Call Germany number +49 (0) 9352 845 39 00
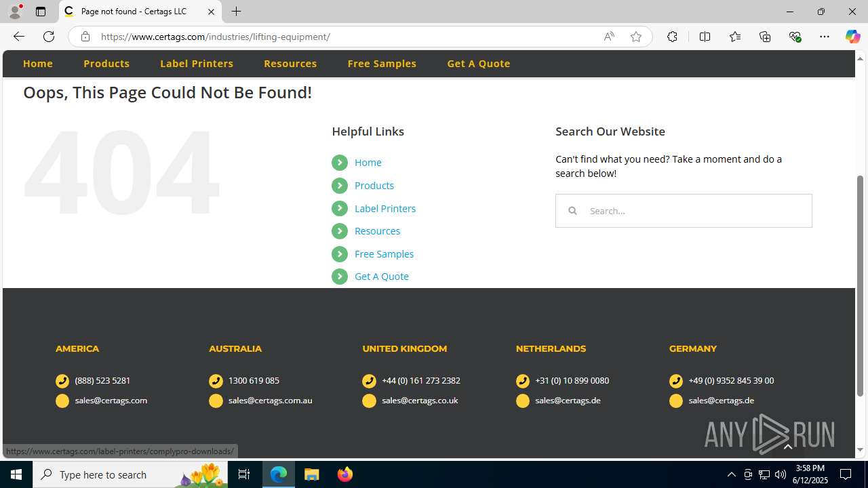The height and width of the screenshot is (488, 868). tap(731, 381)
